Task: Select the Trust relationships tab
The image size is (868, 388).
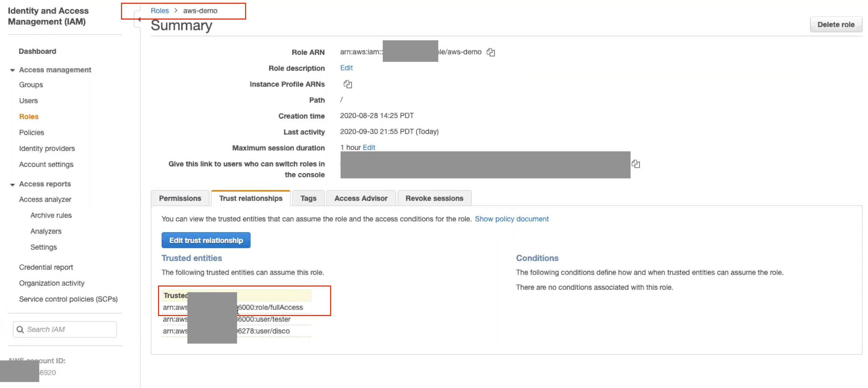Action: (251, 198)
